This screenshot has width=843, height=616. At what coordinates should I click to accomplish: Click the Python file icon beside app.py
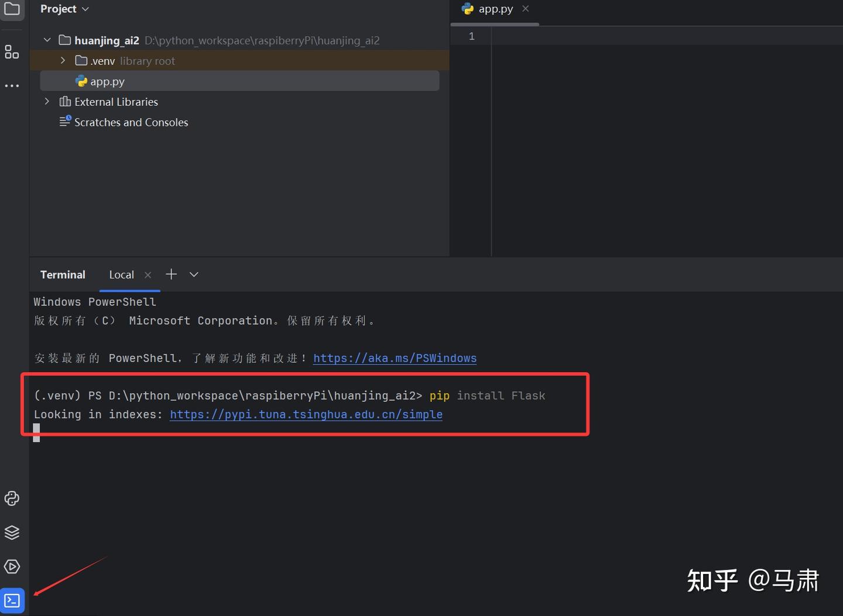(x=81, y=81)
